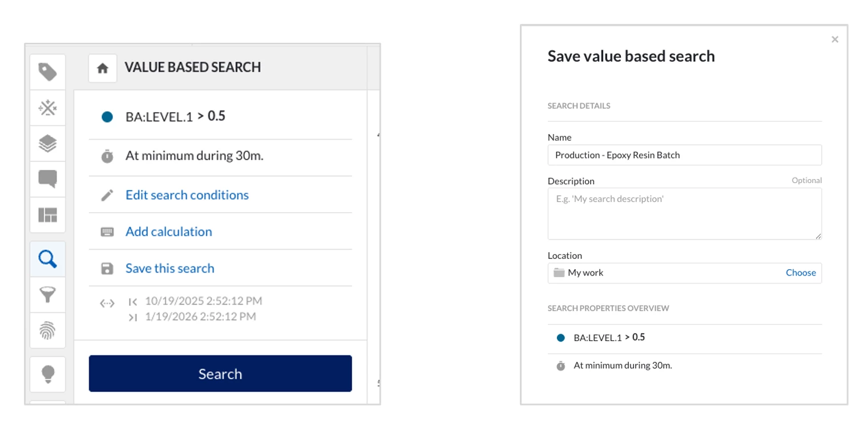The height and width of the screenshot is (426, 868).
Task: Click the lightbulb sidebar icon
Action: [x=47, y=374]
